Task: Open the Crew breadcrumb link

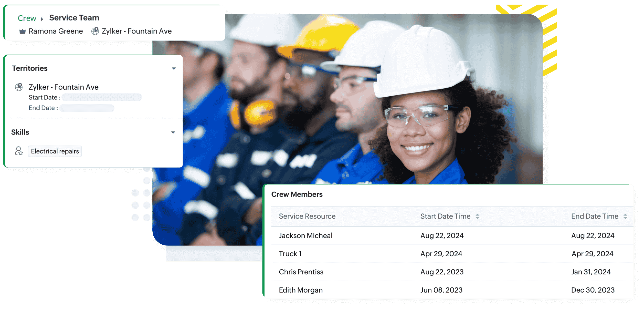Action: tap(27, 18)
